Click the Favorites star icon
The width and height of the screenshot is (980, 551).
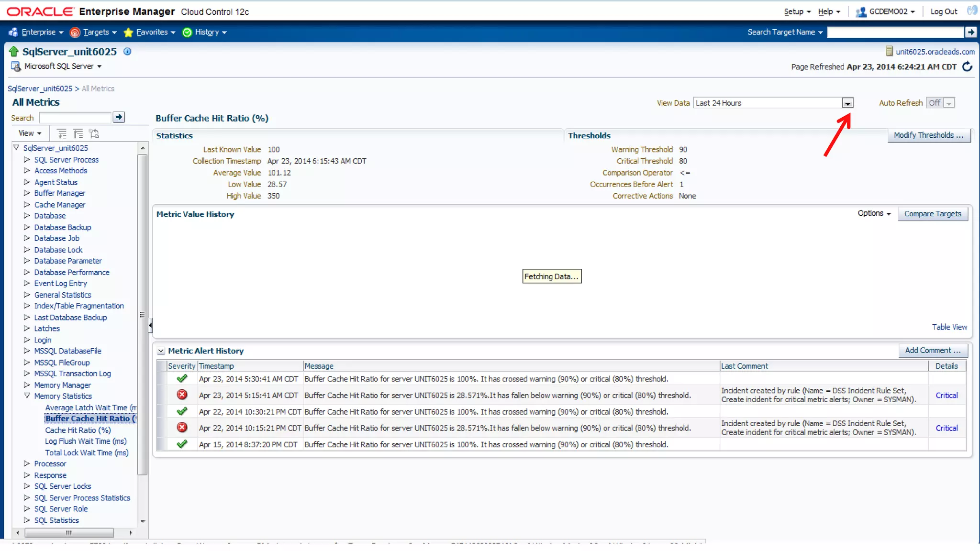(x=128, y=32)
